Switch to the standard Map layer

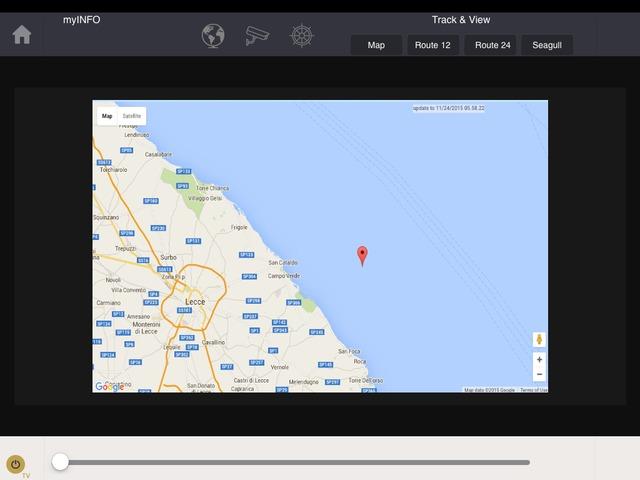tap(107, 117)
